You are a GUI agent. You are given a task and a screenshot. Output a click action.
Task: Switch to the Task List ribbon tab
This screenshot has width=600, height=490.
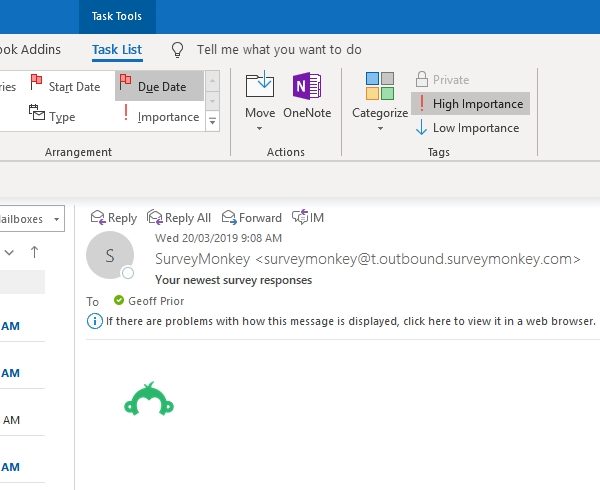click(117, 50)
